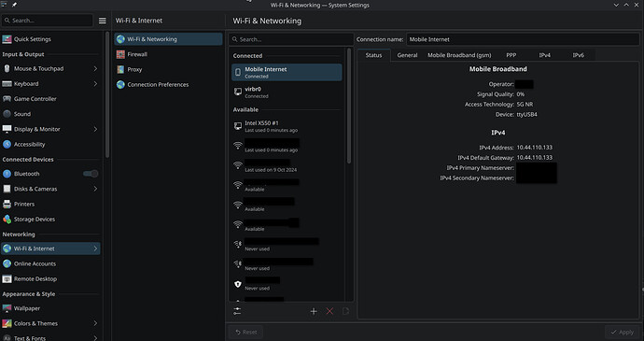Image resolution: width=644 pixels, height=341 pixels.
Task: Expand Mouse & Touchpad chevron
Action: [x=95, y=69]
